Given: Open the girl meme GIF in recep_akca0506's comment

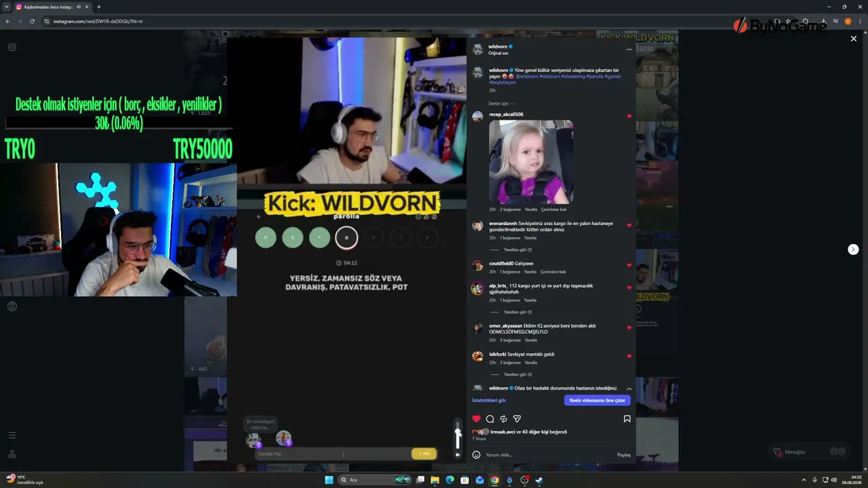Looking at the screenshot, I should click(531, 162).
